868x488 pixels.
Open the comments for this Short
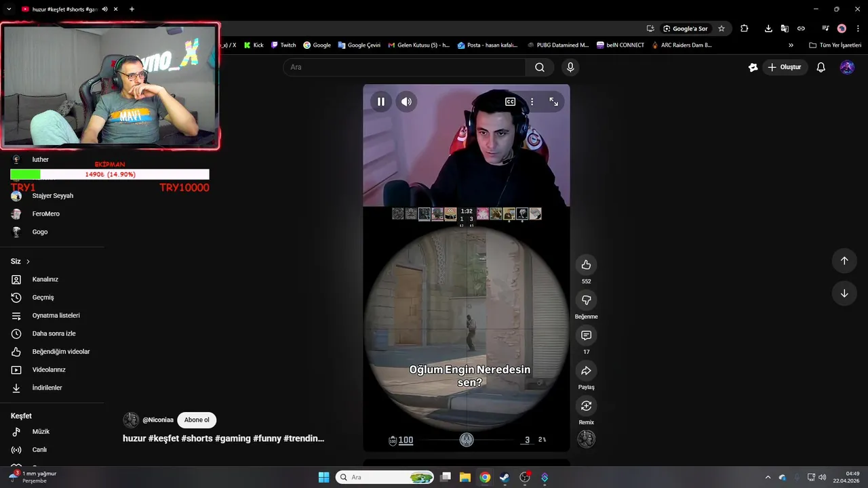pyautogui.click(x=587, y=335)
